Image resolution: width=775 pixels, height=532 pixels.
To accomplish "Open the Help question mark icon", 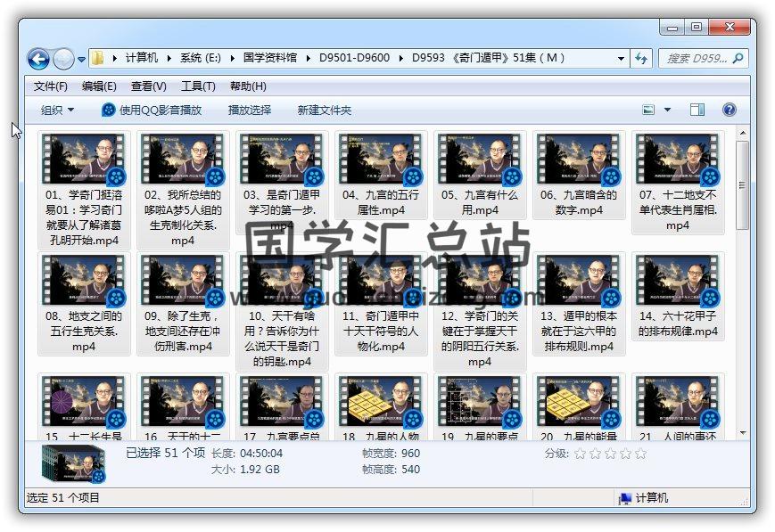I will click(x=729, y=110).
